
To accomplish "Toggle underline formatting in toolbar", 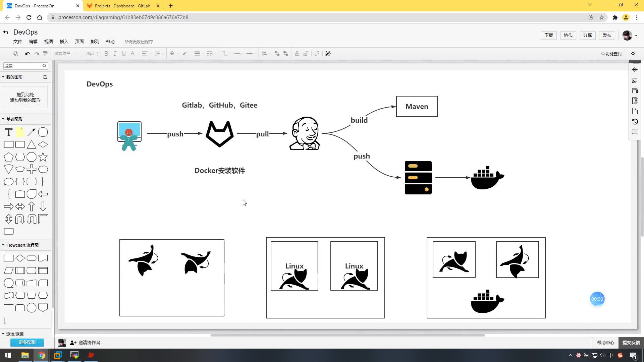I will point(123,54).
